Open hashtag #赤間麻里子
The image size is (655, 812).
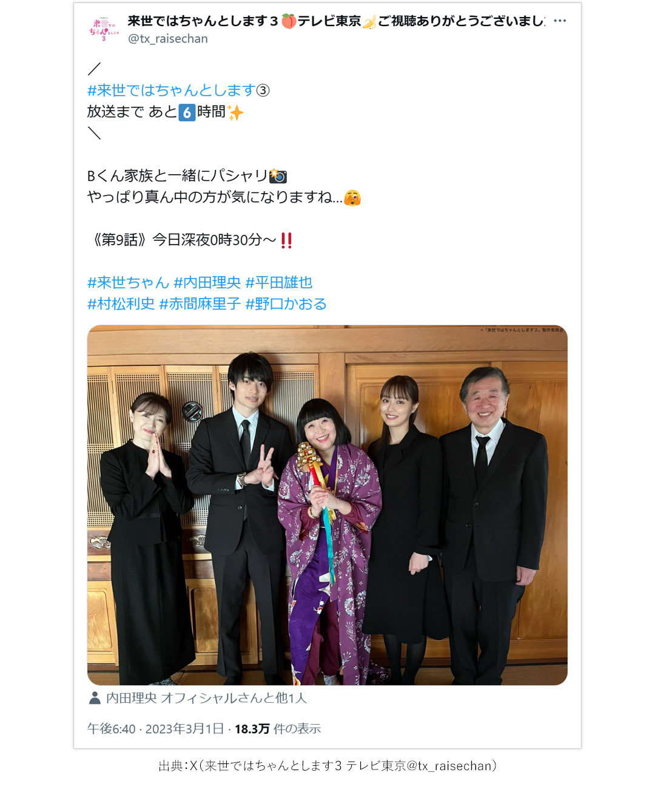click(x=200, y=304)
